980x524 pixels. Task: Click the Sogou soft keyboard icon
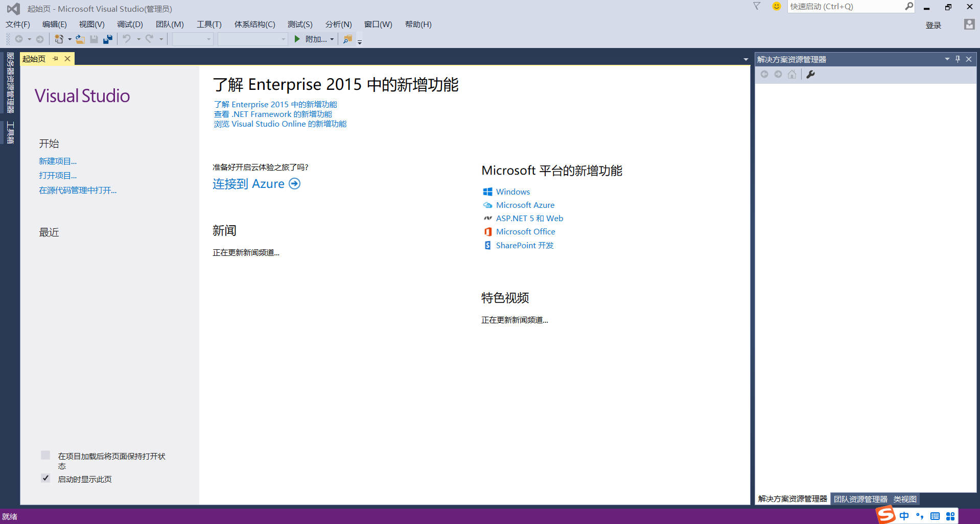(935, 516)
